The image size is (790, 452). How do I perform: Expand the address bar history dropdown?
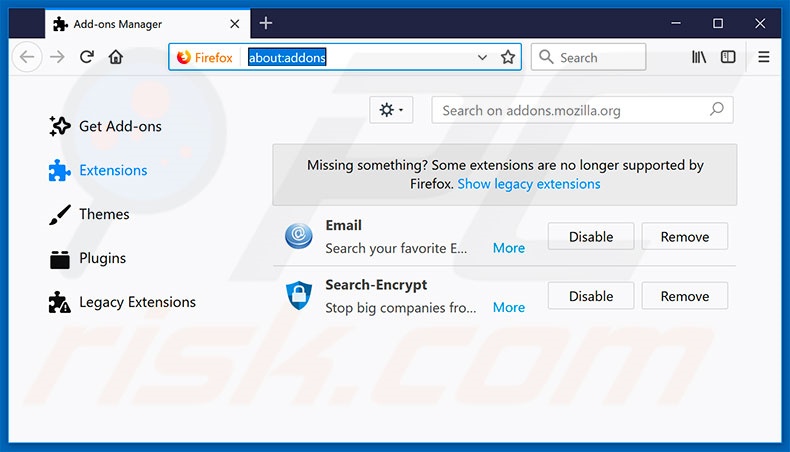[482, 57]
